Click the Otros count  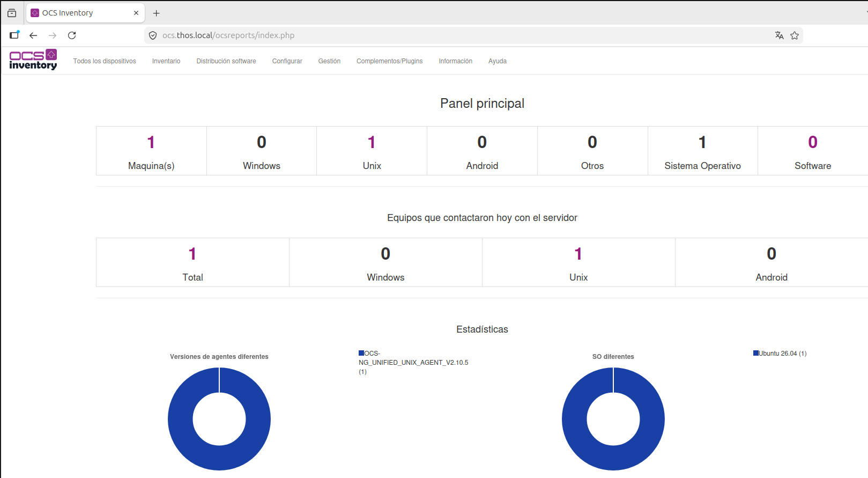592,142
